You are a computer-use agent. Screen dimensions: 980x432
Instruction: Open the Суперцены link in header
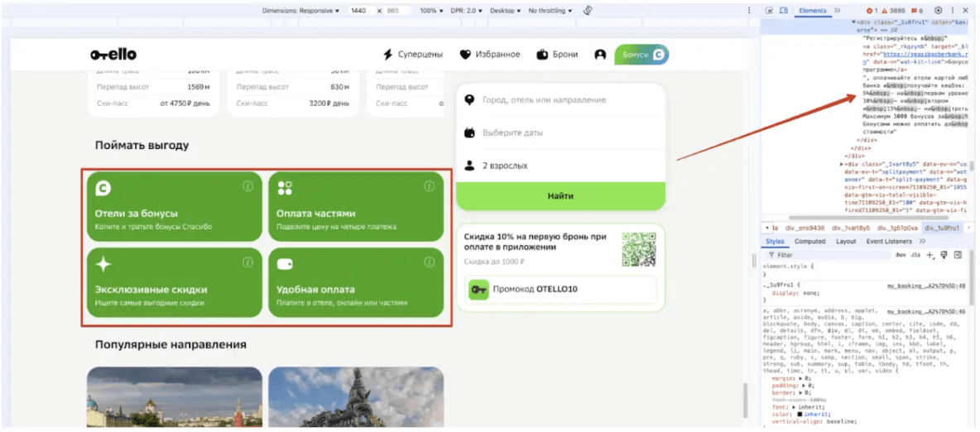[x=413, y=55]
